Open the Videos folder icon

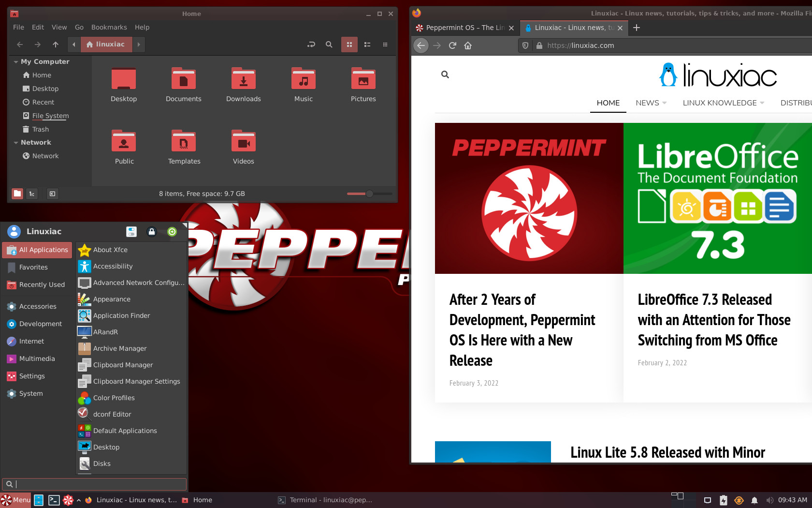point(244,141)
